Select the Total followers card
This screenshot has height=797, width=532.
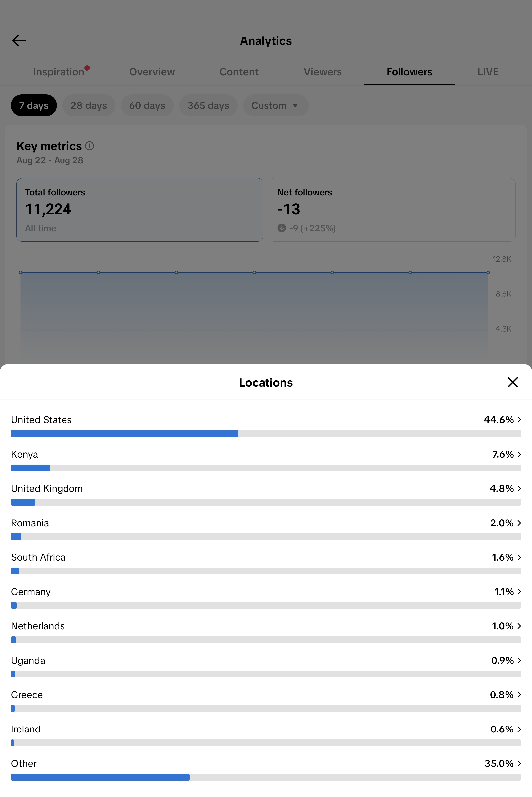pyautogui.click(x=140, y=210)
